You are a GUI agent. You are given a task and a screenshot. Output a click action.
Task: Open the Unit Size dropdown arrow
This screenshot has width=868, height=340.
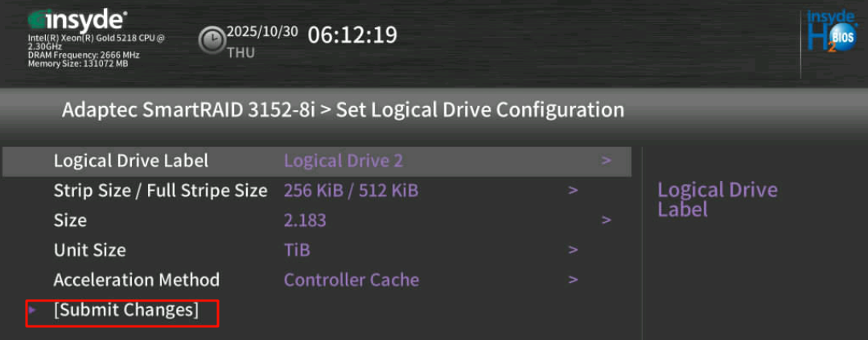coord(573,250)
